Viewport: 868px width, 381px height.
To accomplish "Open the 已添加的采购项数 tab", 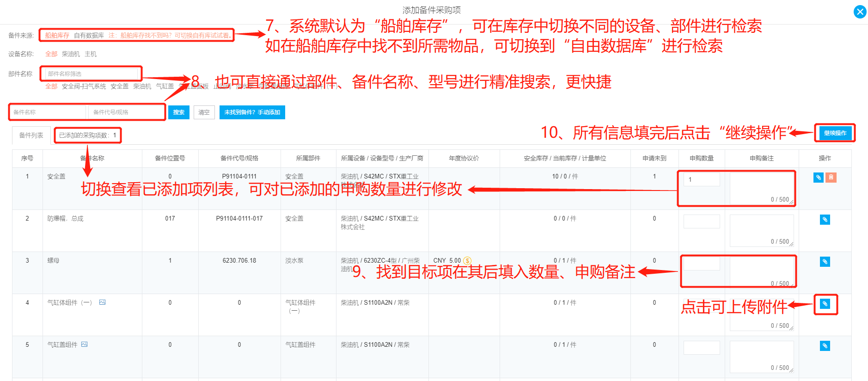I will point(88,135).
